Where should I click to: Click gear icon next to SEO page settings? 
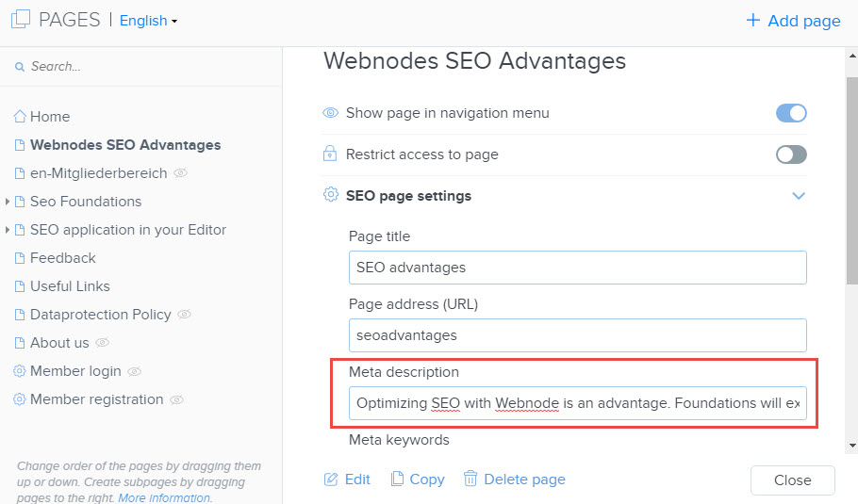coord(331,195)
